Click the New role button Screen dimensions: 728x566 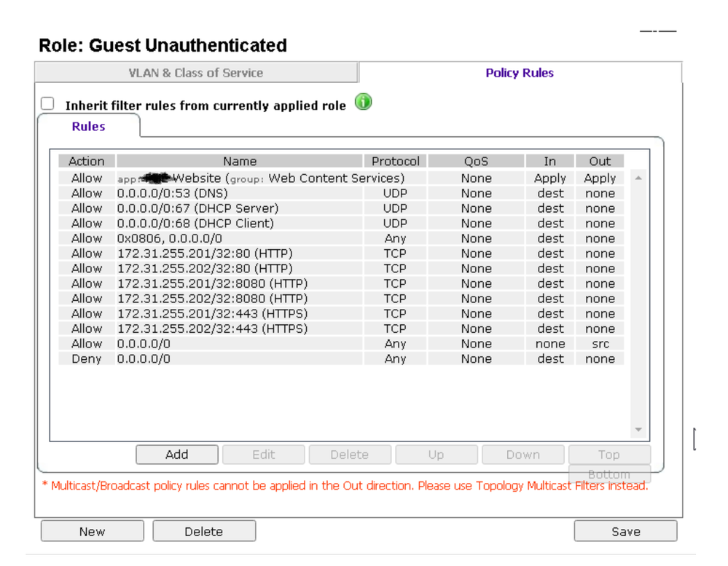pyautogui.click(x=92, y=531)
